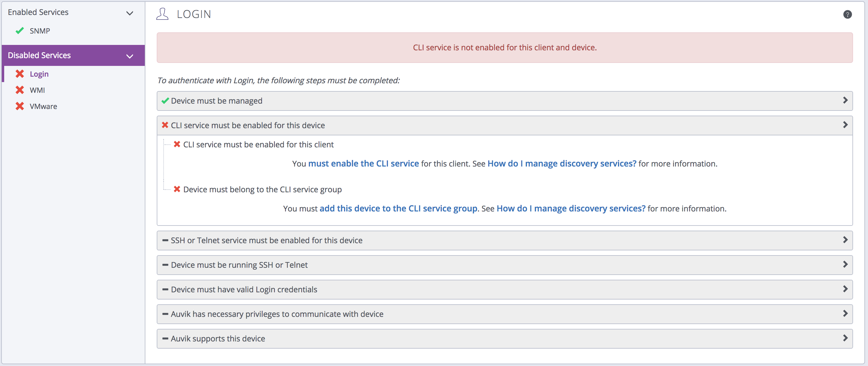
Task: Open the must enable the CLI service link
Action: point(363,164)
